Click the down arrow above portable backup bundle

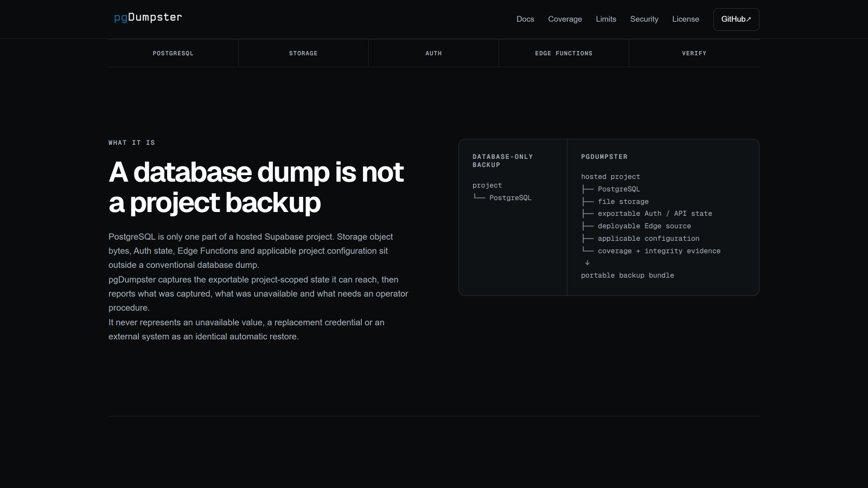587,263
